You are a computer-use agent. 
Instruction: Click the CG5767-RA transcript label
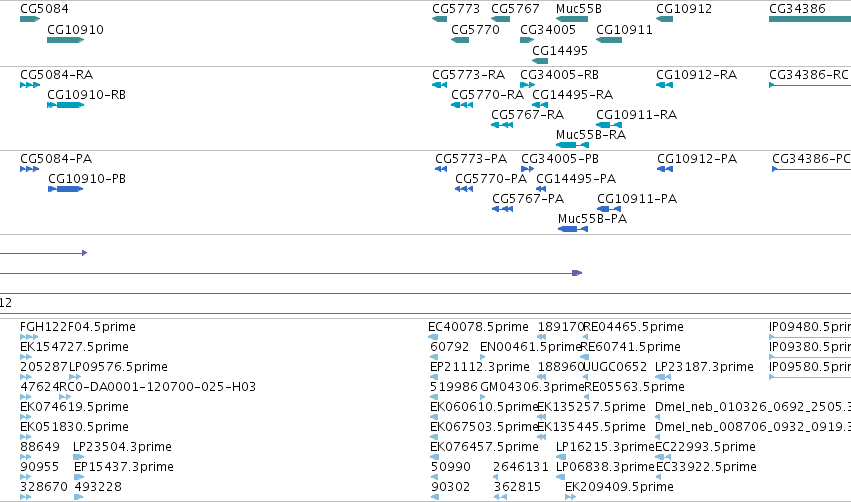coord(528,115)
